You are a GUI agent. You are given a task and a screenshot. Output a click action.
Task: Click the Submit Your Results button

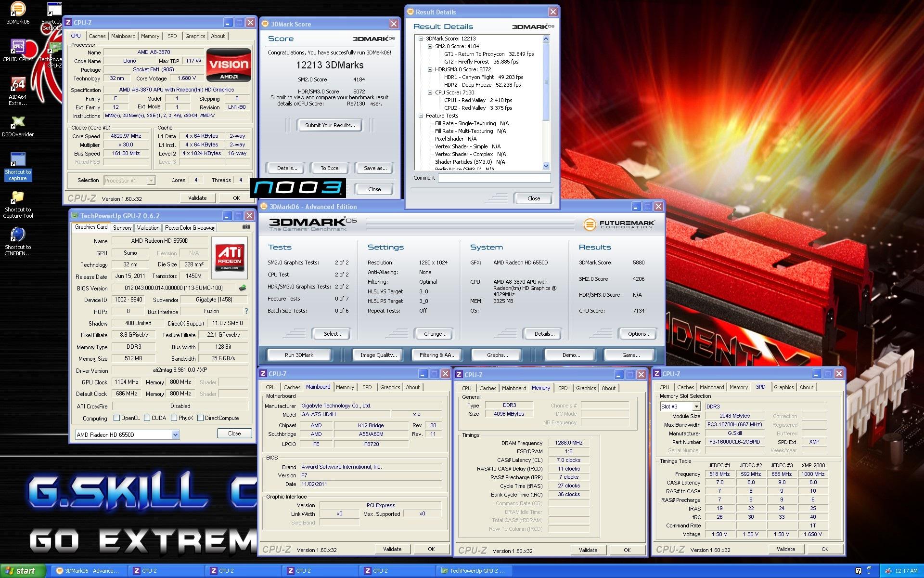pyautogui.click(x=330, y=125)
